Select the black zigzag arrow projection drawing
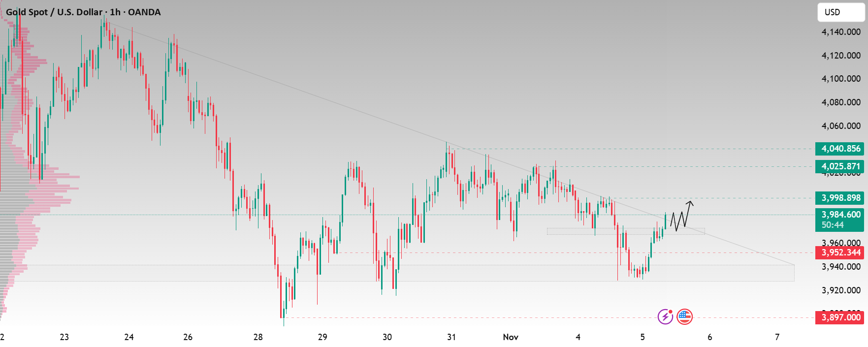This screenshot has width=868, height=347. coord(682,216)
